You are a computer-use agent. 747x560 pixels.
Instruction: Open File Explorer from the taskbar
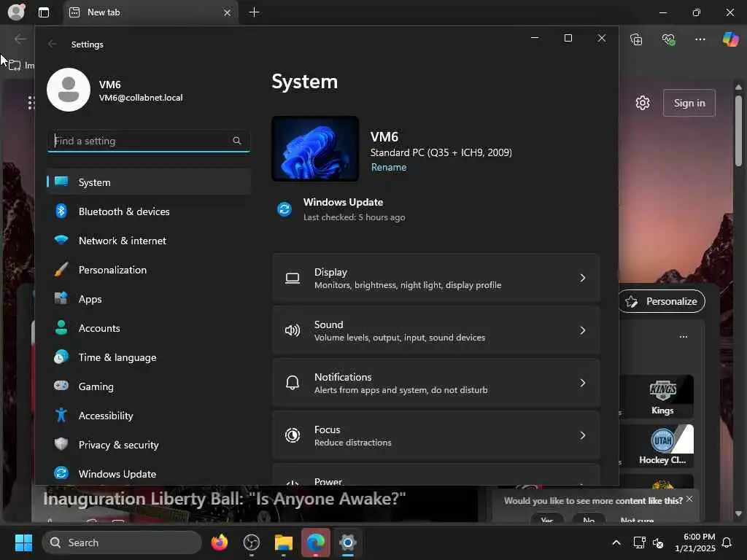click(x=284, y=542)
